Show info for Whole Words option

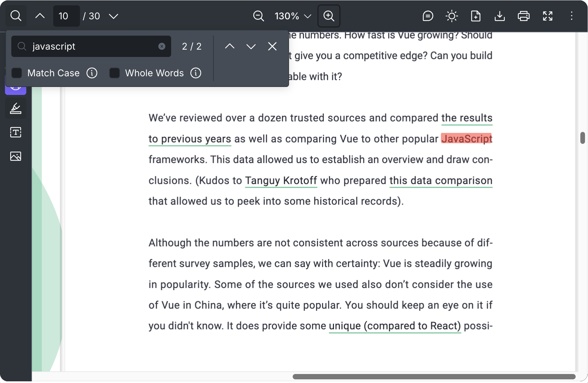[196, 73]
